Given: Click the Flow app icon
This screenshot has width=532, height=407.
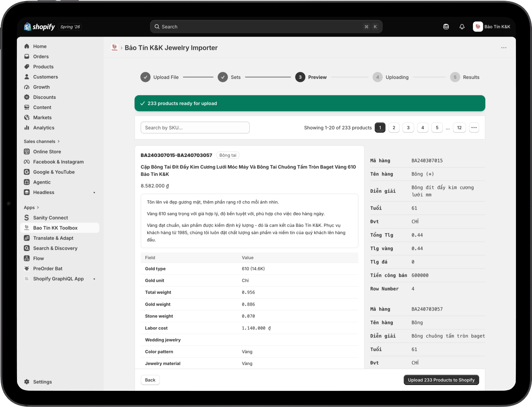Looking at the screenshot, I should (x=27, y=258).
